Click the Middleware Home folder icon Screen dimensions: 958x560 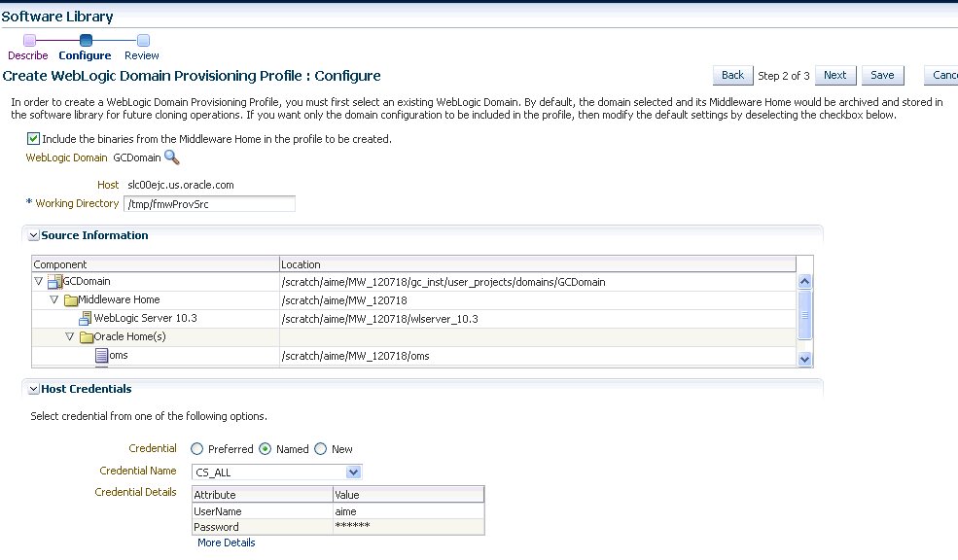[x=71, y=299]
